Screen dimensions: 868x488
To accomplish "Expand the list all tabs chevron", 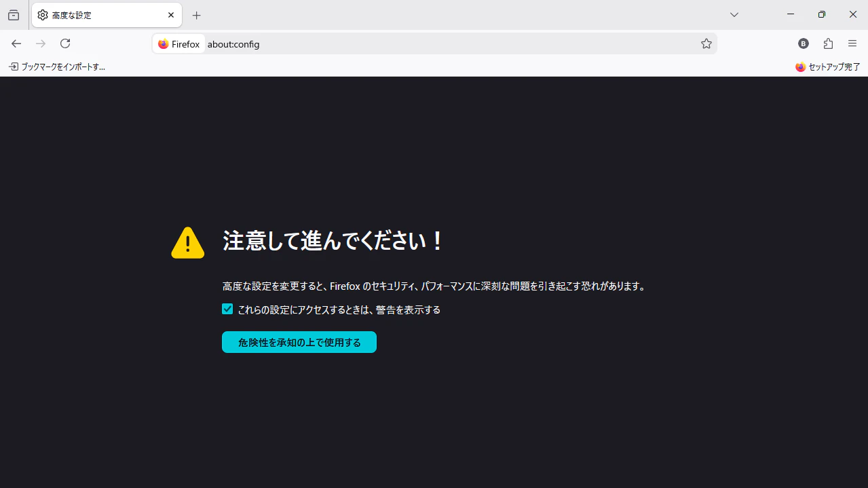I will [734, 15].
